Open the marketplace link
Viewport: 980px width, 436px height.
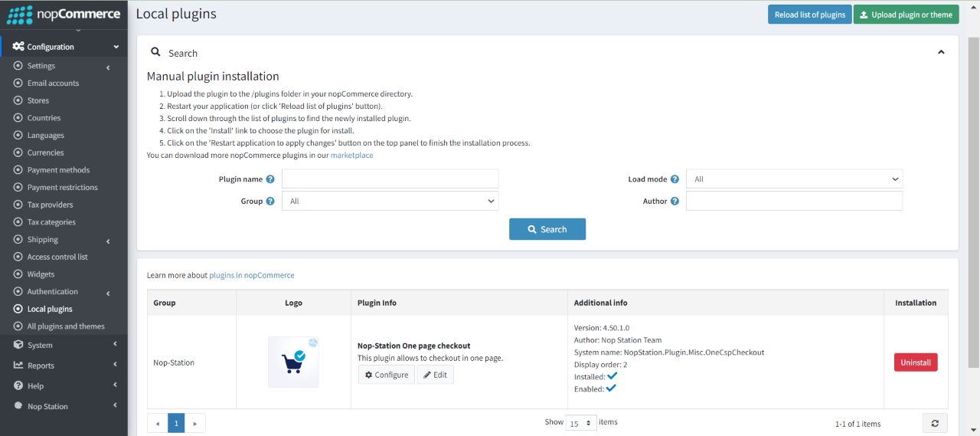[x=352, y=155]
